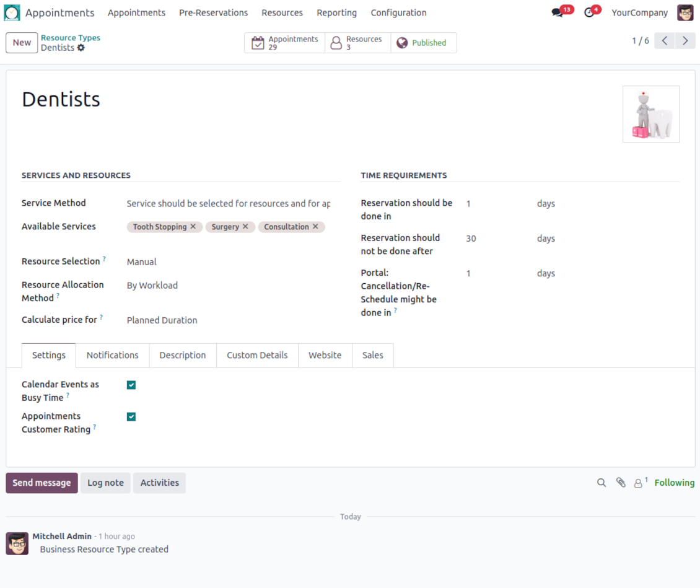Toggle the Published website status

point(423,43)
